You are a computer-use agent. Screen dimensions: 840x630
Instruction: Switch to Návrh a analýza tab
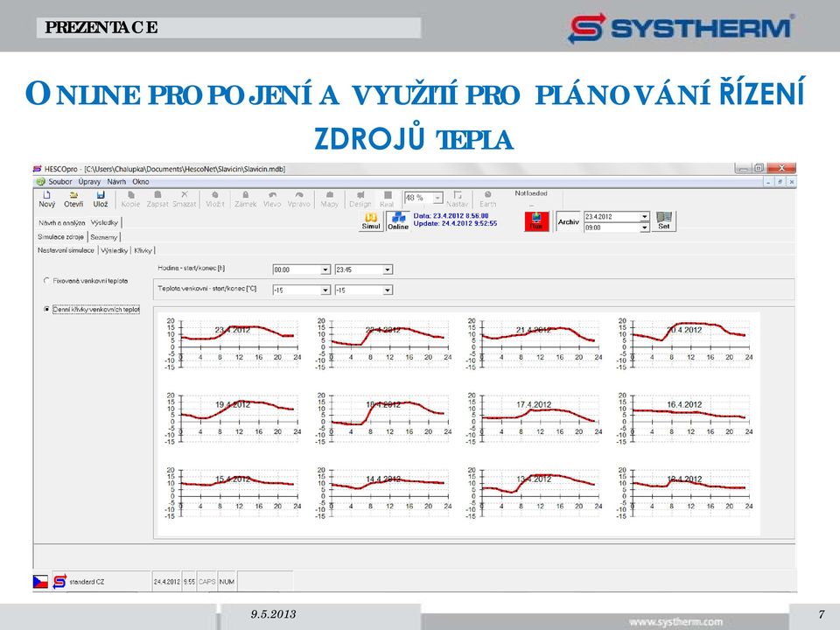61,222
